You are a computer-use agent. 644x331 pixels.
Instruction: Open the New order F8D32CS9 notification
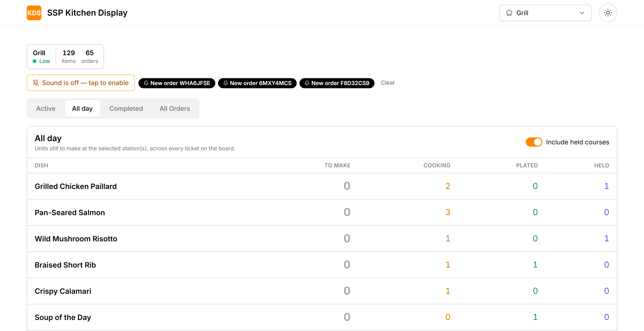click(337, 83)
